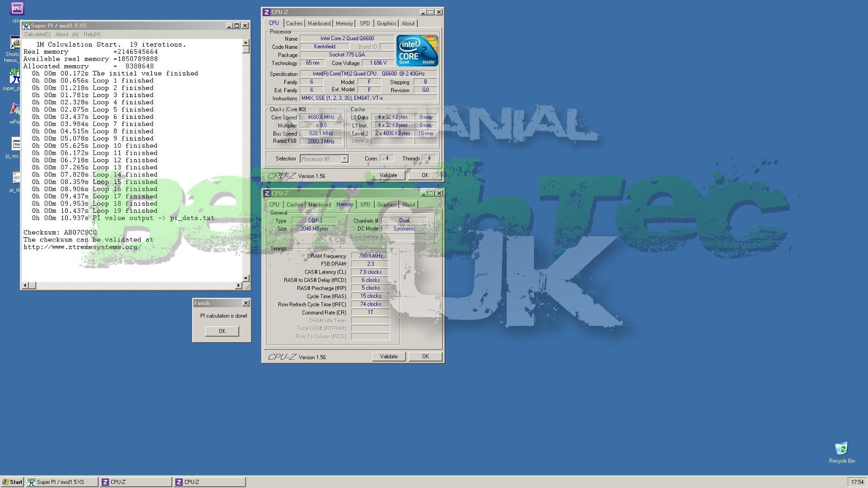Open the Windows Start menu
The image size is (868, 488).
pos(12,482)
